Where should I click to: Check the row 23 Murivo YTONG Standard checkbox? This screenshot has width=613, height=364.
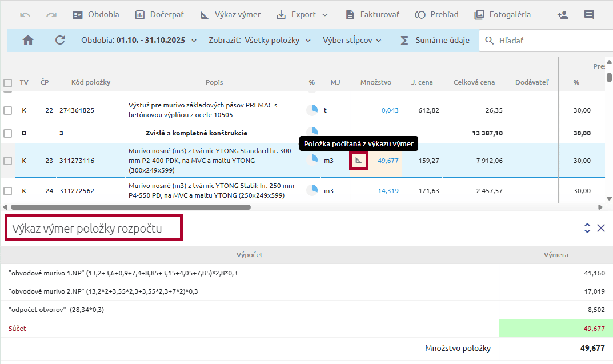(8, 161)
